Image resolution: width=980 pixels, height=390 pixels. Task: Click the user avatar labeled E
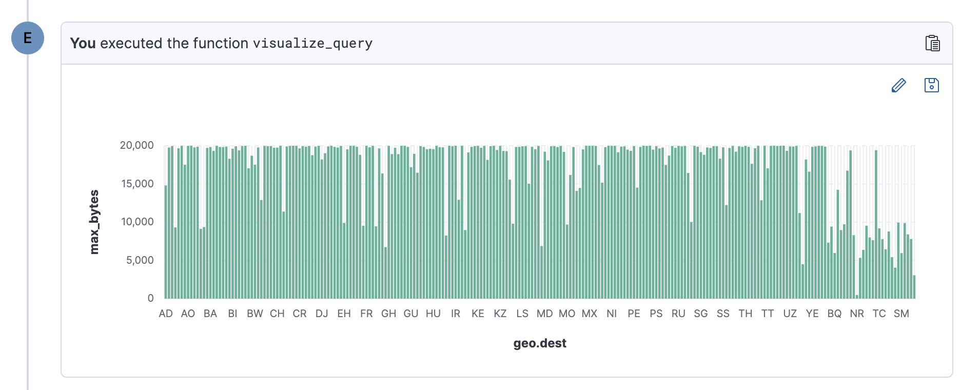28,38
